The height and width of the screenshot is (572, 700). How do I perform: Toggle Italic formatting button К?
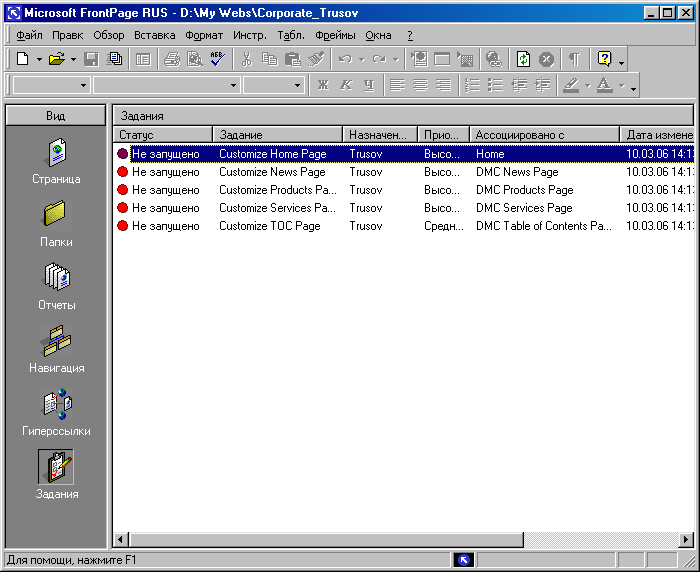point(346,85)
